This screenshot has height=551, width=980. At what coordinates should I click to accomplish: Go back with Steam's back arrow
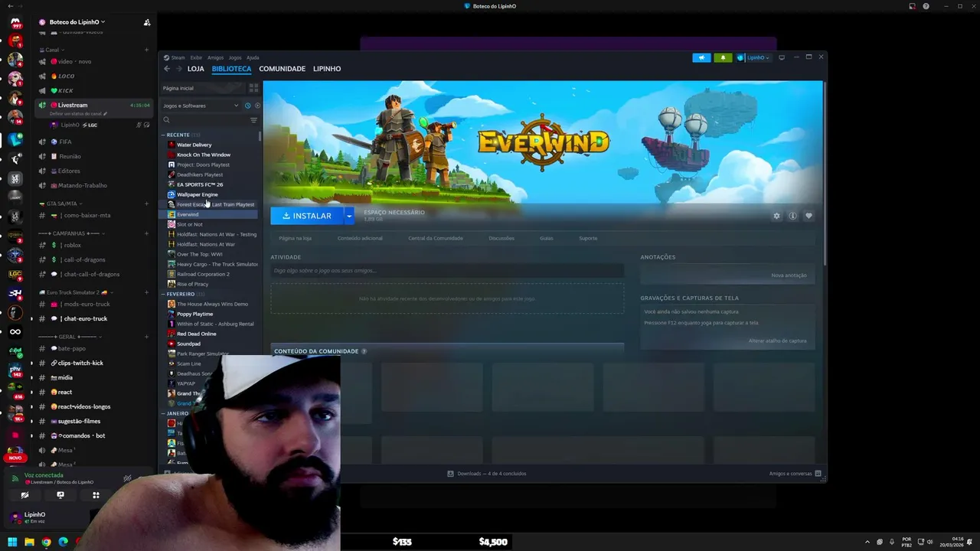click(167, 69)
